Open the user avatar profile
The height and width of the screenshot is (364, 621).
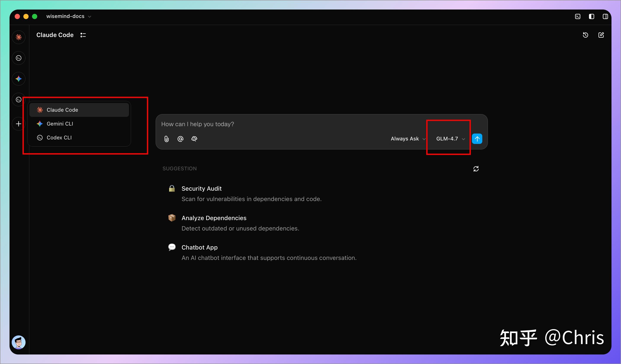18,342
